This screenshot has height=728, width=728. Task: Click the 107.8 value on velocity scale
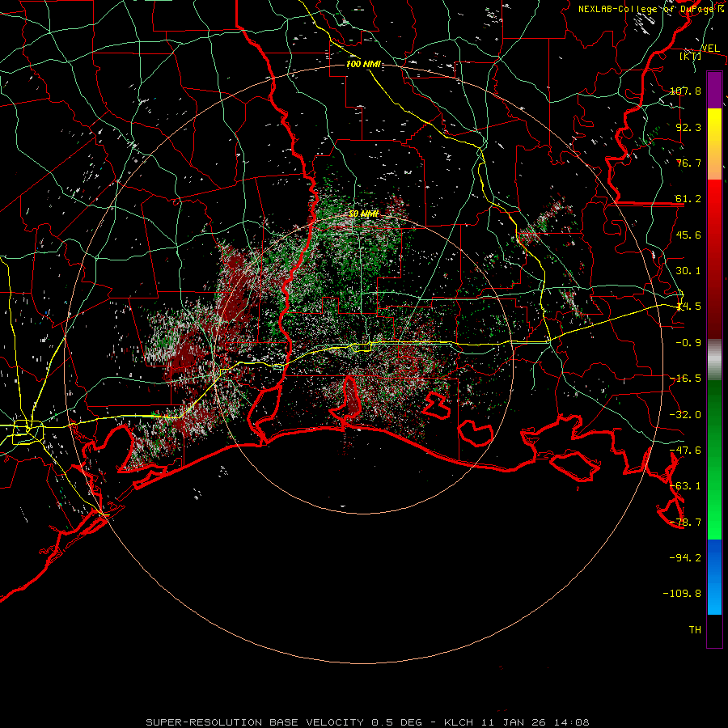(685, 91)
